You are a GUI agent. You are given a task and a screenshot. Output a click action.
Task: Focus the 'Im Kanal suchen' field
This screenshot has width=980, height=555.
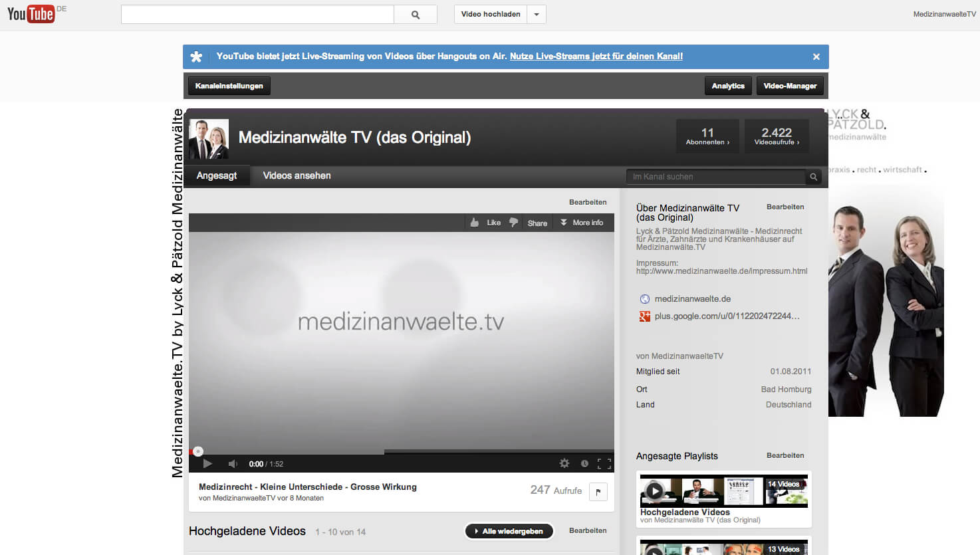click(715, 177)
